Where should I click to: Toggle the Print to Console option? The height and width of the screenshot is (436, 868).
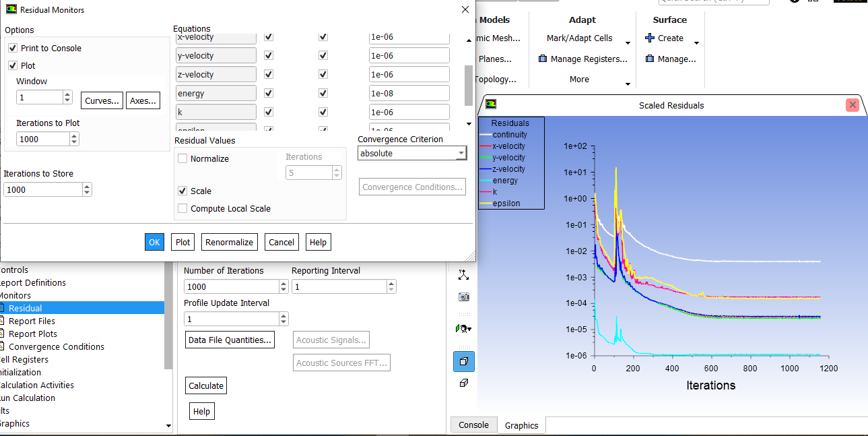(11, 48)
